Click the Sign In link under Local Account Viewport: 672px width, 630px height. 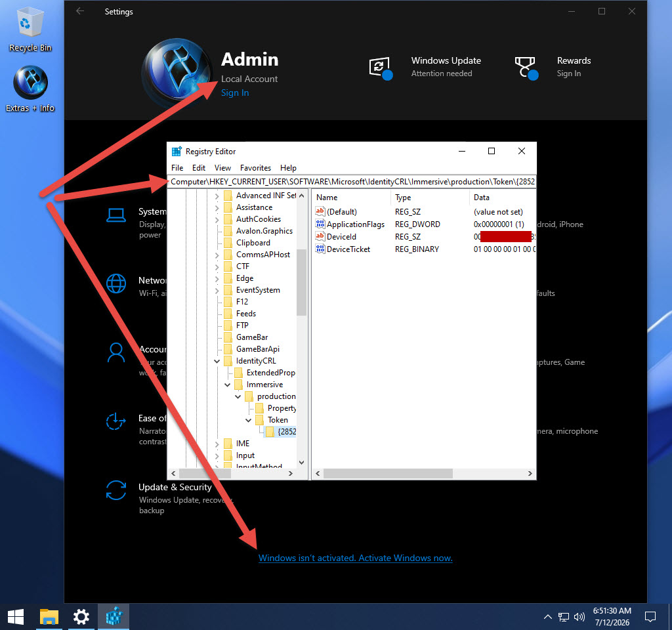(235, 93)
